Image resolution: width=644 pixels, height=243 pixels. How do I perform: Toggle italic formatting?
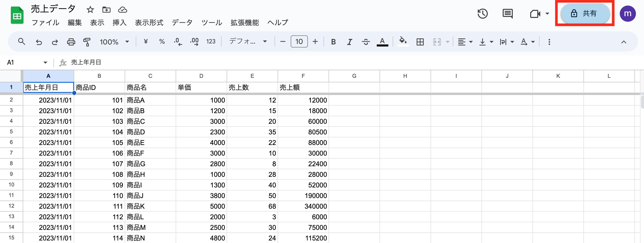coord(350,42)
